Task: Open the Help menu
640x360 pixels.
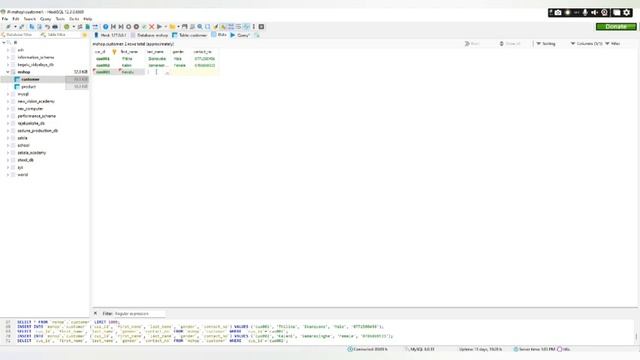Action: pyautogui.click(x=88, y=19)
